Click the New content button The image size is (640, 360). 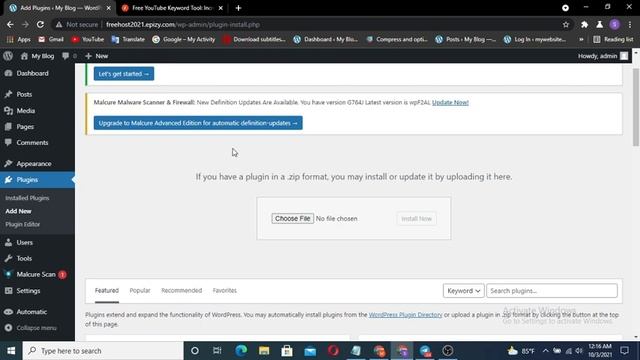click(97, 56)
